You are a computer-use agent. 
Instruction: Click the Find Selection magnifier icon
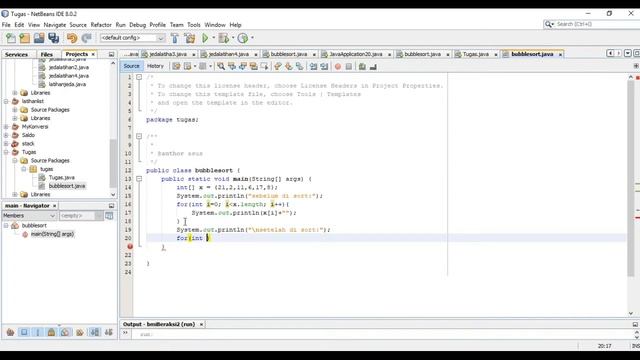pyautogui.click(x=221, y=66)
